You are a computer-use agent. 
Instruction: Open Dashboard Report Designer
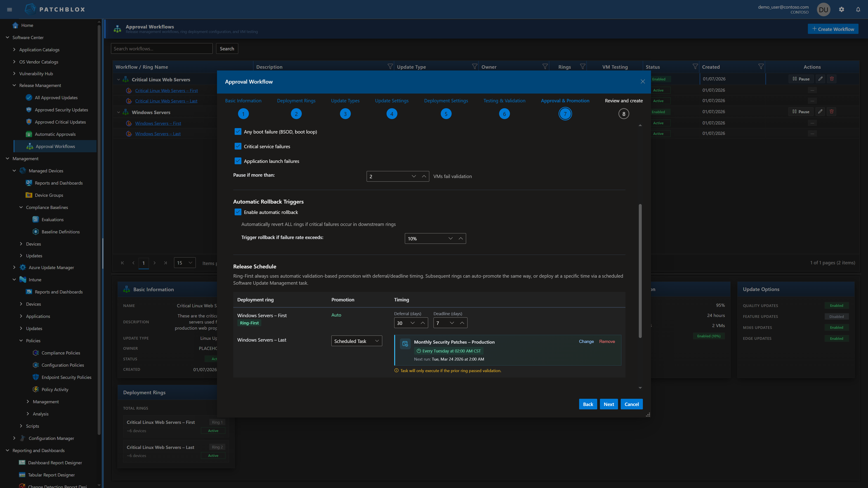pyautogui.click(x=54, y=462)
